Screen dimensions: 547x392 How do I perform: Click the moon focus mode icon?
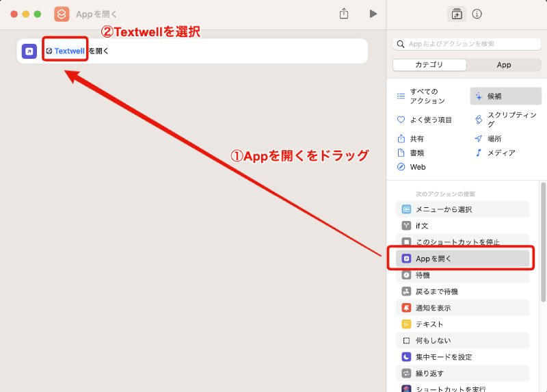(406, 356)
